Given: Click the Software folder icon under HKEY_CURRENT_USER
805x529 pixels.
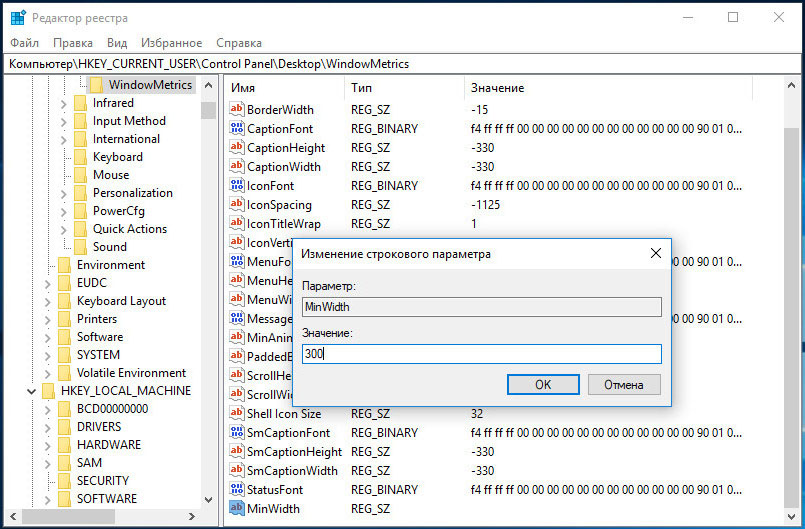Looking at the screenshot, I should 64,336.
